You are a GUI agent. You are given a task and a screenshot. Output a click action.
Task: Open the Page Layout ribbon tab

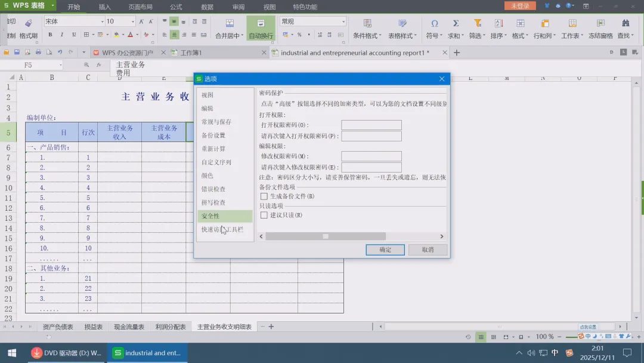(141, 7)
